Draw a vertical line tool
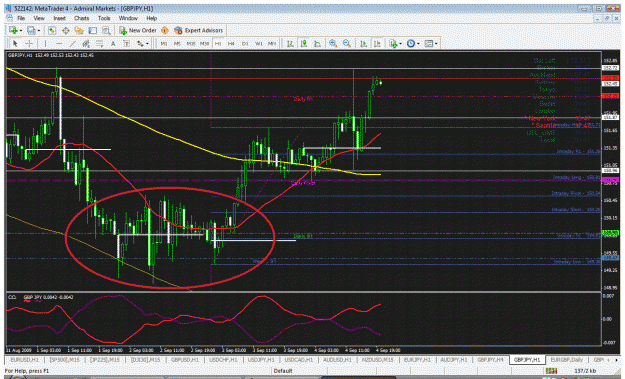 (45, 43)
